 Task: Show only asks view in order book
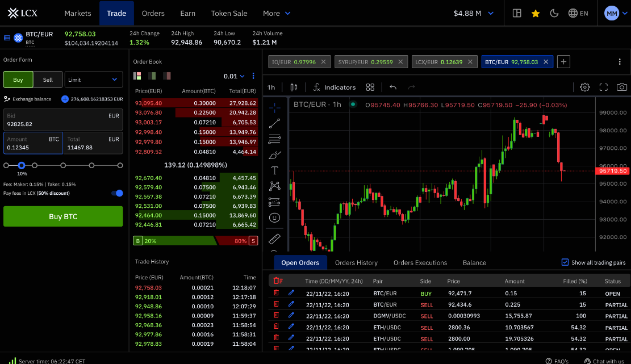167,76
